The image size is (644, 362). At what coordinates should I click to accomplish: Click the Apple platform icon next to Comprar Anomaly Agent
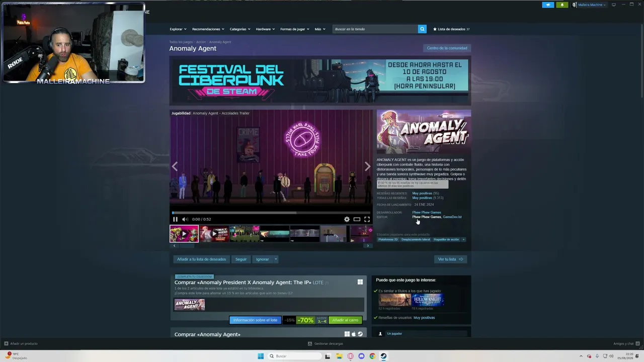(x=354, y=334)
